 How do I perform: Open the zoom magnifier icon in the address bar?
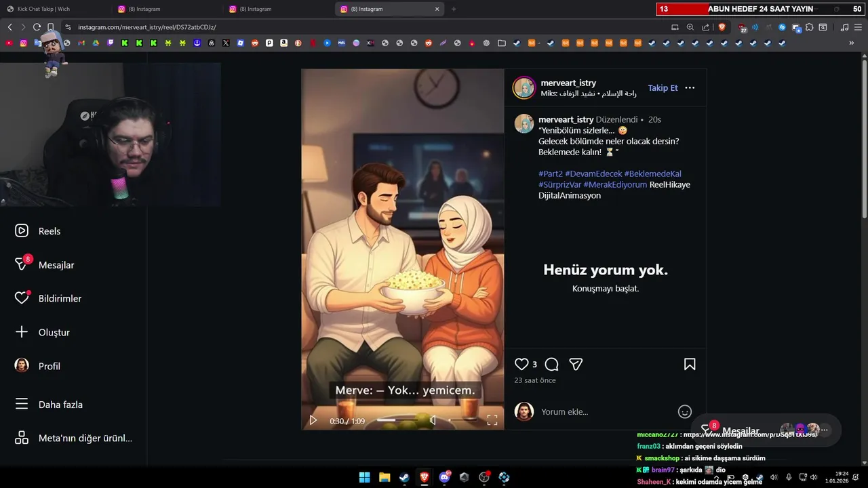[690, 27]
